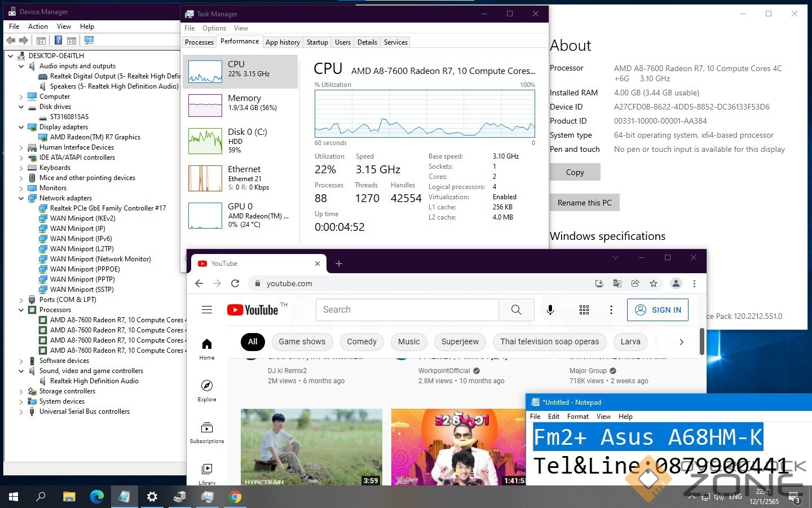Click YouTube voice search microphone icon
The image size is (812, 508).
(550, 310)
